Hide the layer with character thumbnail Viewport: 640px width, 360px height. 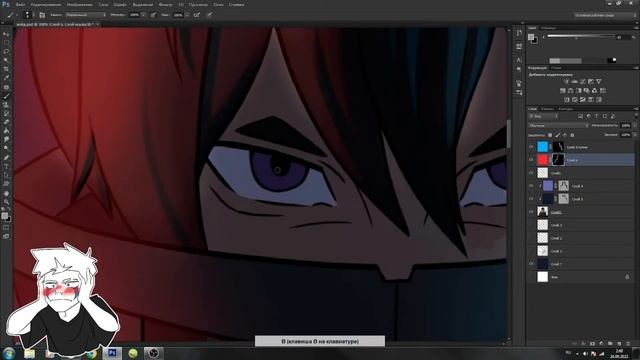[x=531, y=212]
